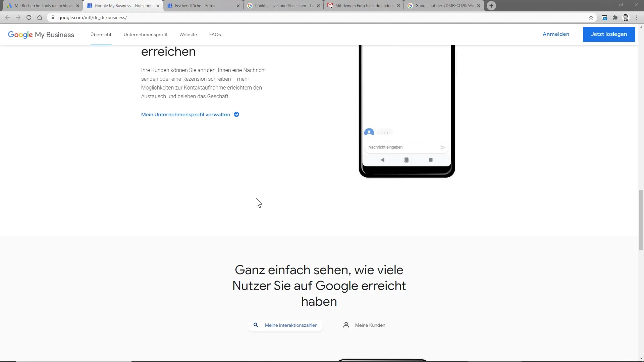Image resolution: width=644 pixels, height=362 pixels.
Task: Close the 'Mit Recherche-Tools' tab
Action: [x=78, y=6]
